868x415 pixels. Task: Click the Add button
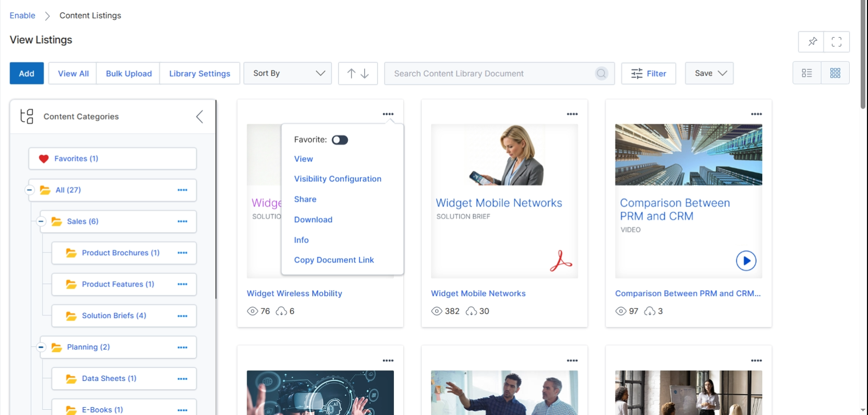pyautogui.click(x=27, y=73)
